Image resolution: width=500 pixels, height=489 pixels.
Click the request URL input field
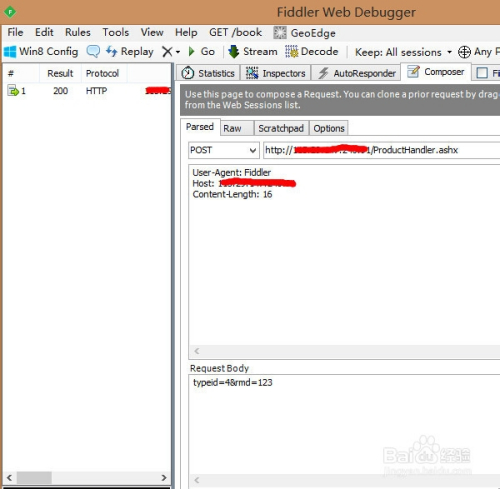[x=382, y=150]
